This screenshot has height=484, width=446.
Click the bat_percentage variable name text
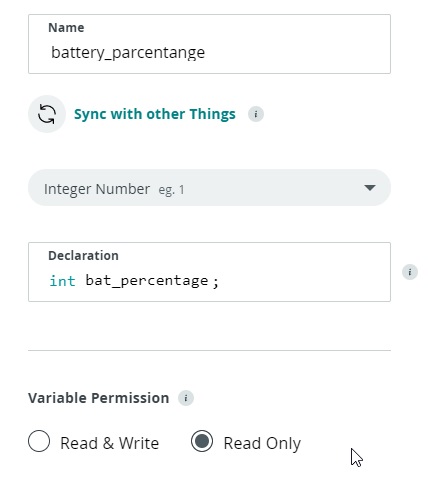[147, 281]
